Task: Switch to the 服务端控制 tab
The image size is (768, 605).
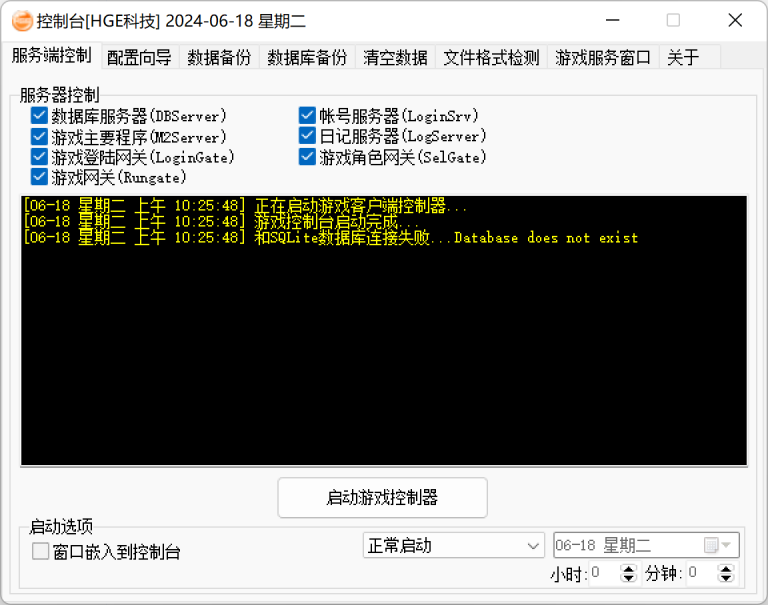Action: (x=51, y=55)
